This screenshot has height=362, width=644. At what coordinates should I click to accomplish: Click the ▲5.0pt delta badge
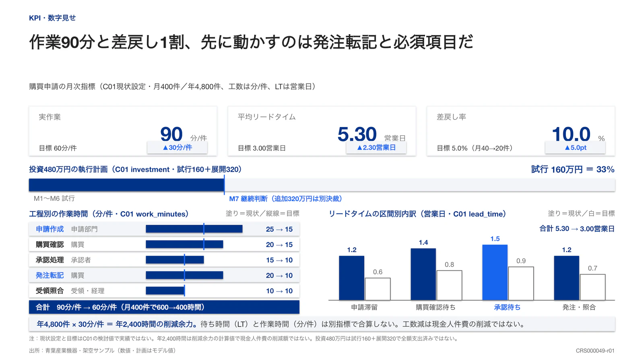coord(575,148)
